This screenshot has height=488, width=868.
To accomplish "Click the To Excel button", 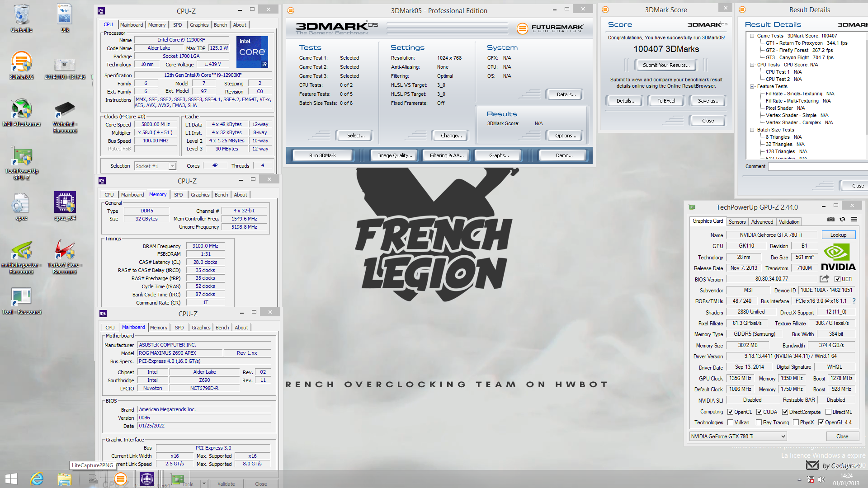I will click(x=666, y=101).
